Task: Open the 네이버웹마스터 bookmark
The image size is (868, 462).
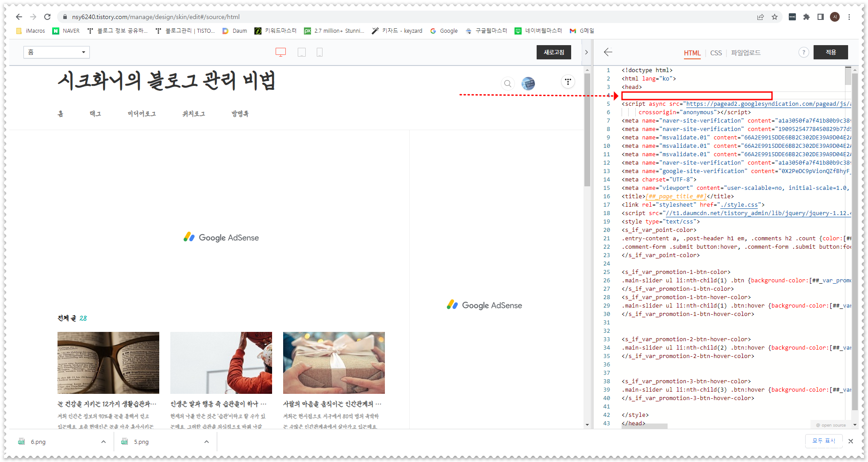Action: (538, 31)
